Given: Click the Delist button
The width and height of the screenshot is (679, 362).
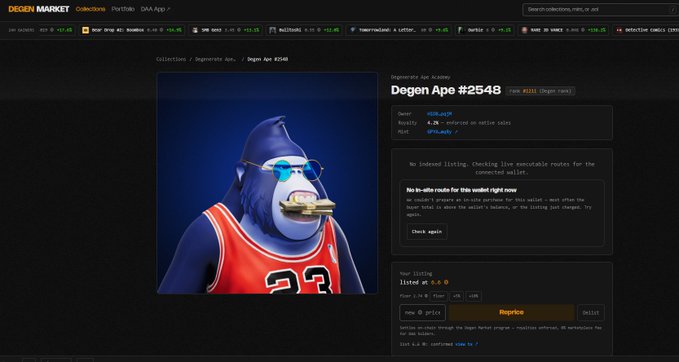Looking at the screenshot, I should (591, 313).
